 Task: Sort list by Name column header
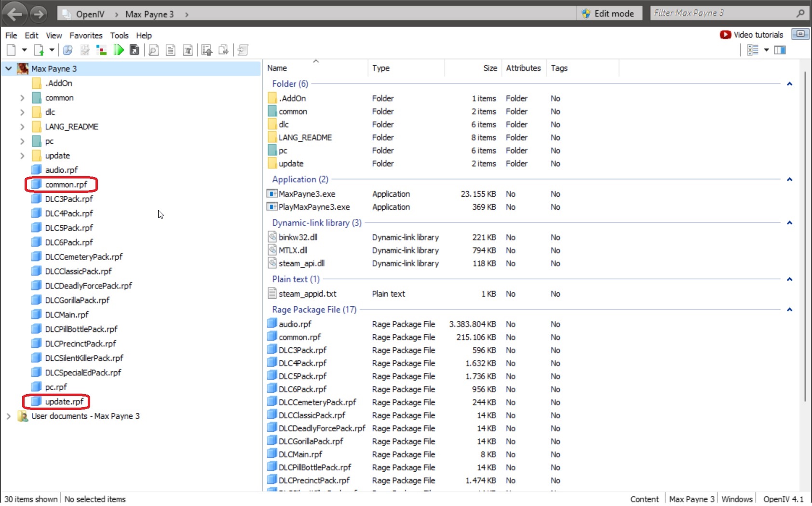[x=315, y=68]
